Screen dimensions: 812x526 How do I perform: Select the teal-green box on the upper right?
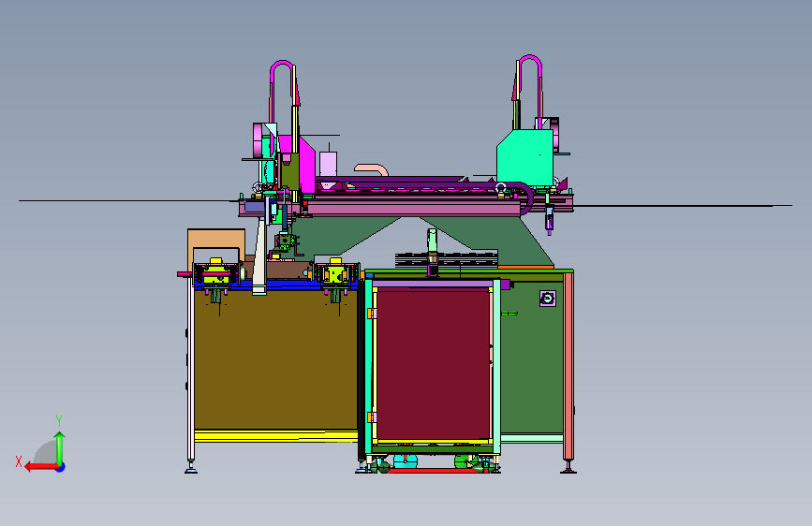pyautogui.click(x=524, y=157)
